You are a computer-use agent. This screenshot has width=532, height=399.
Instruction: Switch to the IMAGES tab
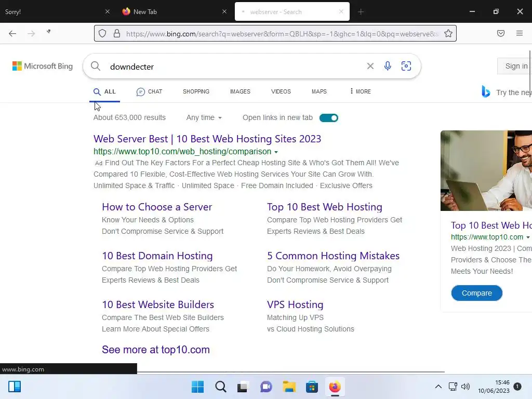[240, 91]
